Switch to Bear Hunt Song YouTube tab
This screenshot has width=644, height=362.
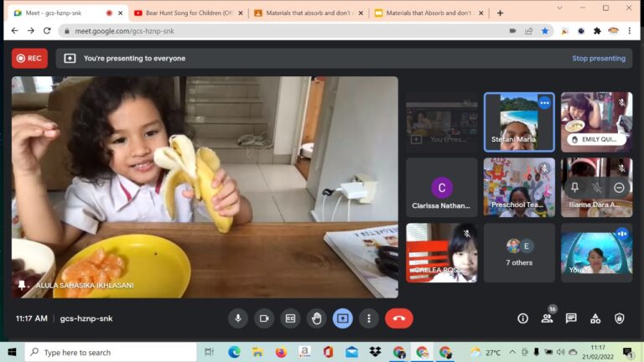188,13
